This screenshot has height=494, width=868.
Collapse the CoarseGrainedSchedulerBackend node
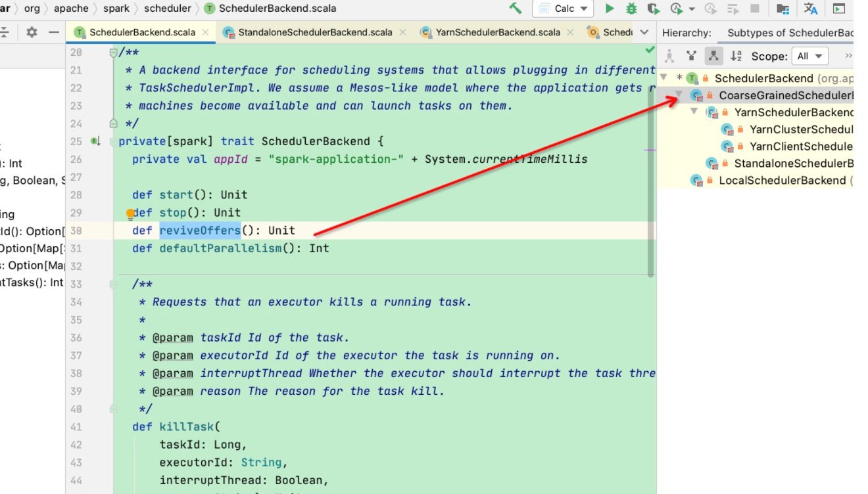tap(680, 96)
